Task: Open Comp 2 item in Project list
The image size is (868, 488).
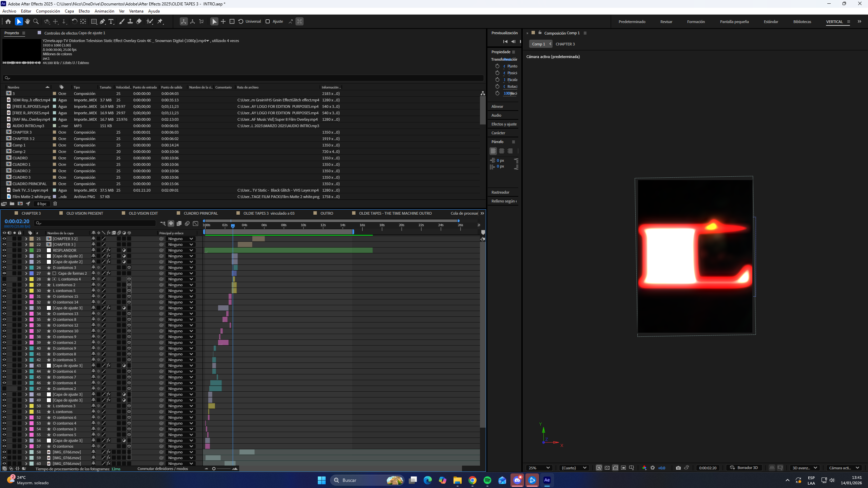Action: [x=19, y=152]
